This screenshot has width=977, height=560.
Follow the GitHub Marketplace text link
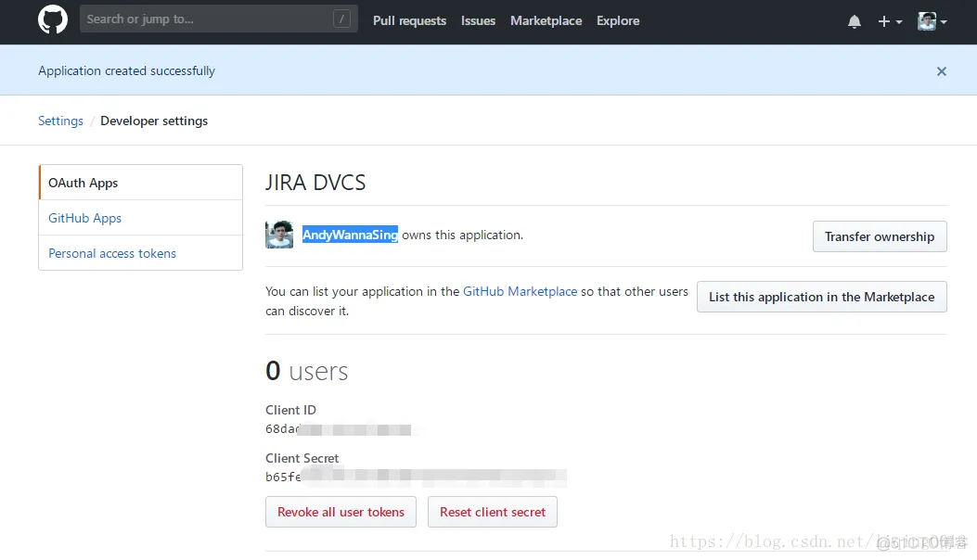[520, 291]
